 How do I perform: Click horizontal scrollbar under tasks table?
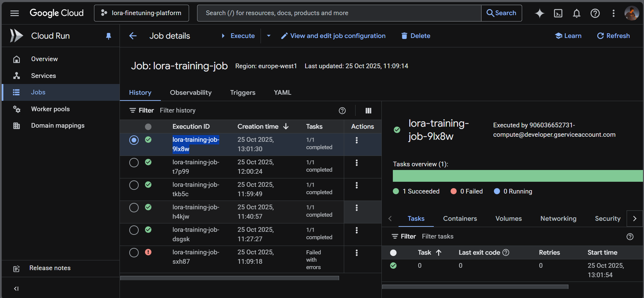point(475,287)
